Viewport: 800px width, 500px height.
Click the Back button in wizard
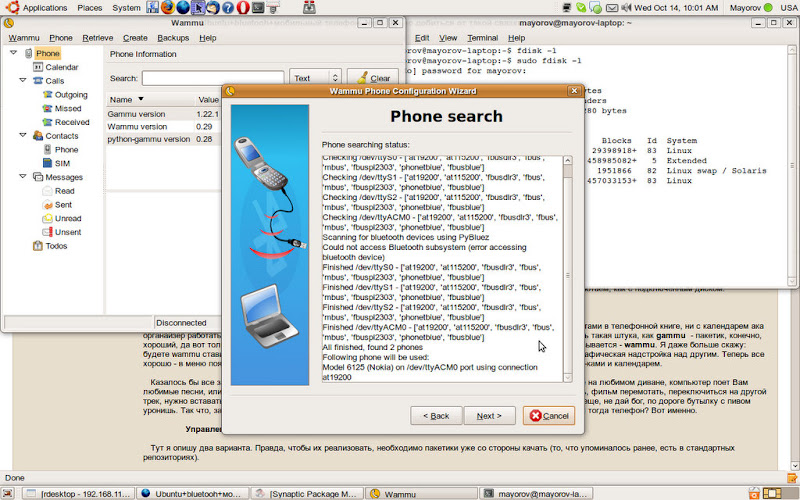(x=436, y=416)
